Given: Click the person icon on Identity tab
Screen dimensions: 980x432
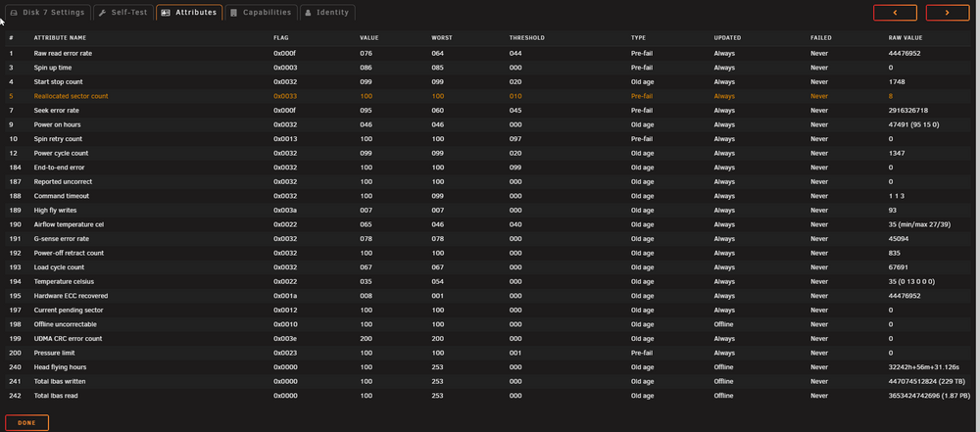Looking at the screenshot, I should 308,13.
